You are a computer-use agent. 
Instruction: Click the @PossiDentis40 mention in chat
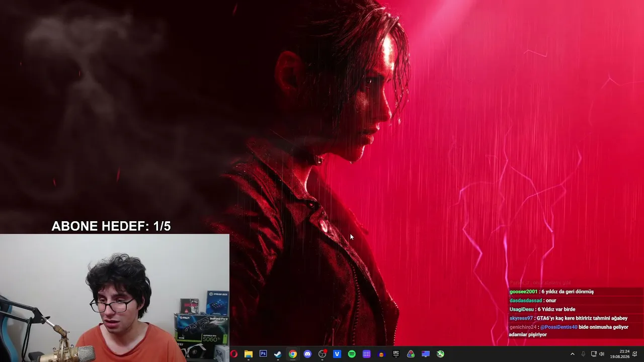pyautogui.click(x=559, y=327)
